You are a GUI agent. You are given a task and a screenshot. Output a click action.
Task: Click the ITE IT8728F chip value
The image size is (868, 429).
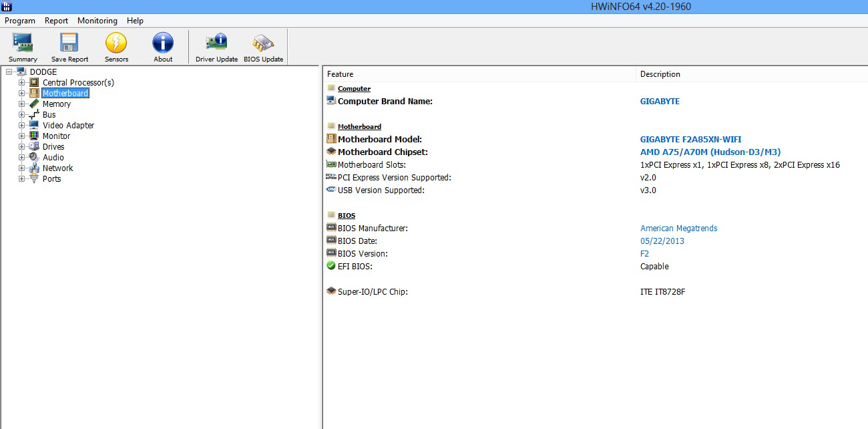[663, 291]
